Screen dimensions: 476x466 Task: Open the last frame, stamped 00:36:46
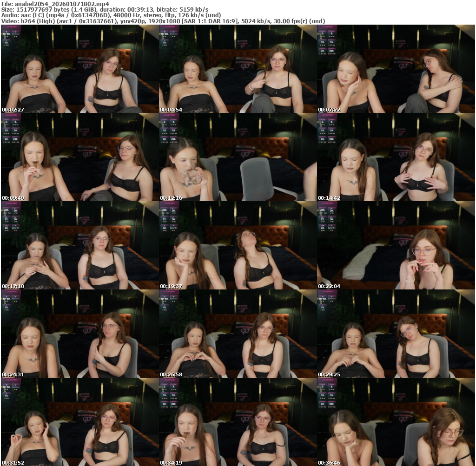tap(396, 422)
